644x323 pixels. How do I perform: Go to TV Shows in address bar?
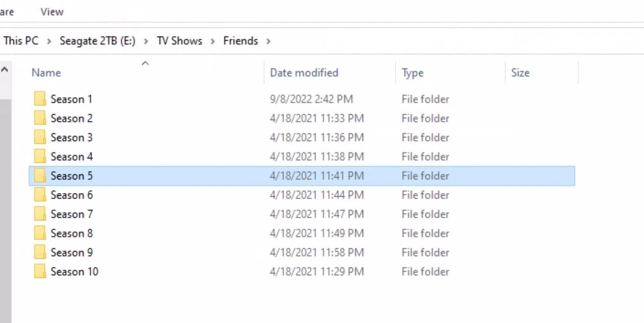coord(179,41)
